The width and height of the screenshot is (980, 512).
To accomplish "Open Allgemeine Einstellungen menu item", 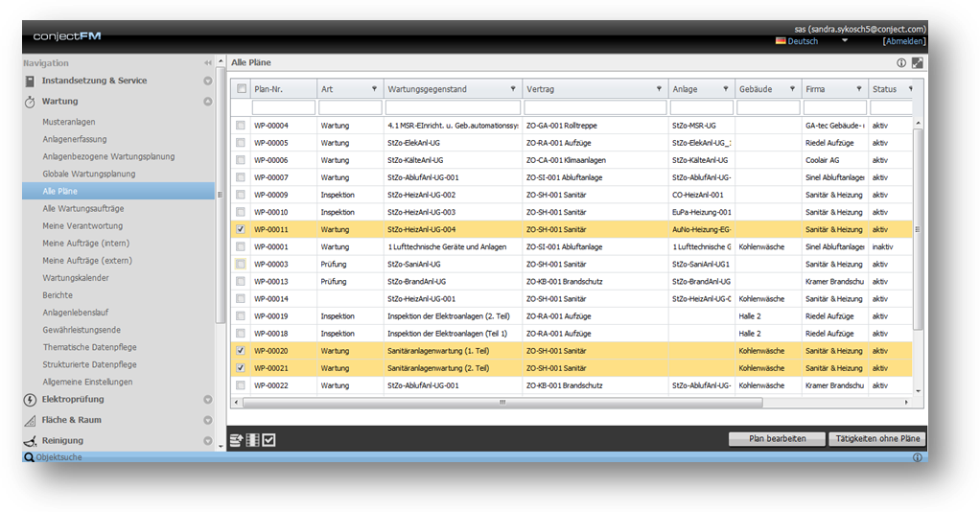I will (87, 382).
